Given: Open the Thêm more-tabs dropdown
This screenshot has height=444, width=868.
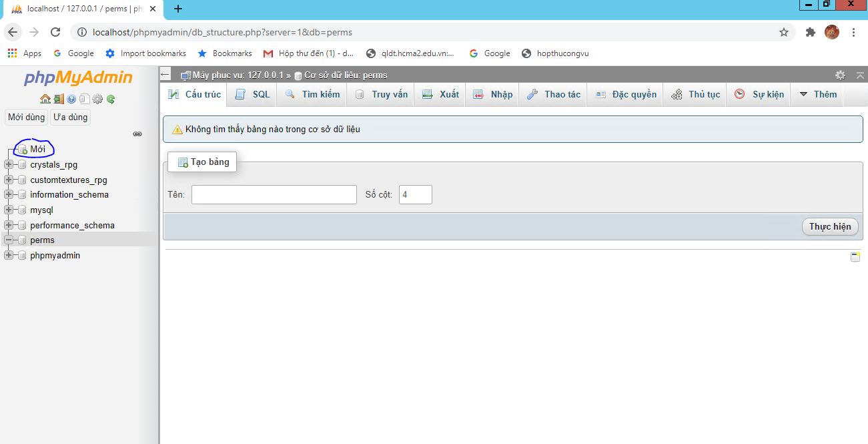Looking at the screenshot, I should coord(818,94).
